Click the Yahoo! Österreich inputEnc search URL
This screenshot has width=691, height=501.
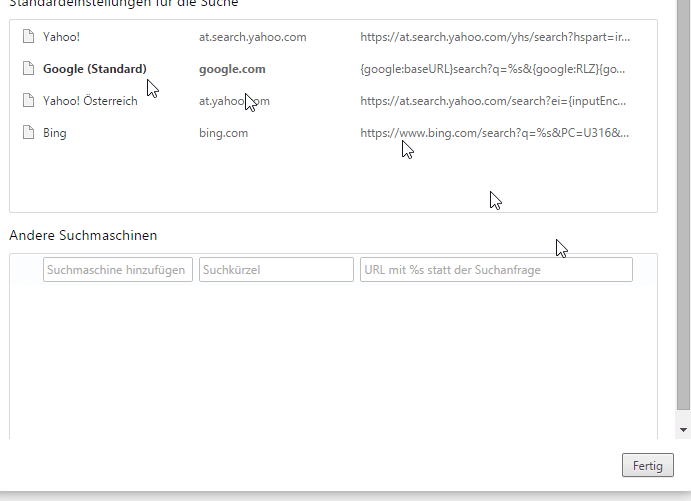pyautogui.click(x=493, y=101)
